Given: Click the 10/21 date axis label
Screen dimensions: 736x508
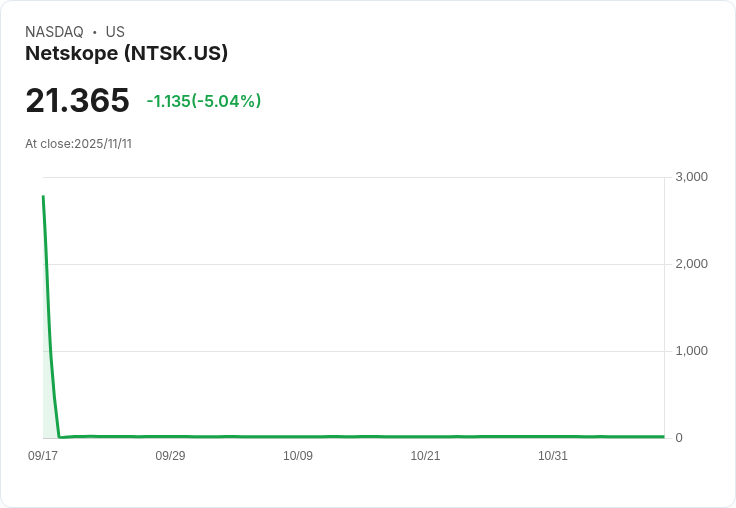Looking at the screenshot, I should click(x=425, y=456).
